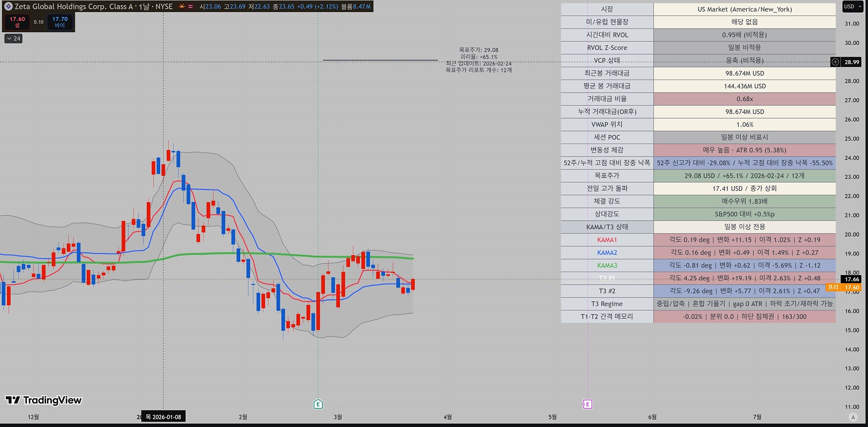The width and height of the screenshot is (868, 427).
Task: Click the 2026-01-08 crosshair date label
Action: coord(163,417)
